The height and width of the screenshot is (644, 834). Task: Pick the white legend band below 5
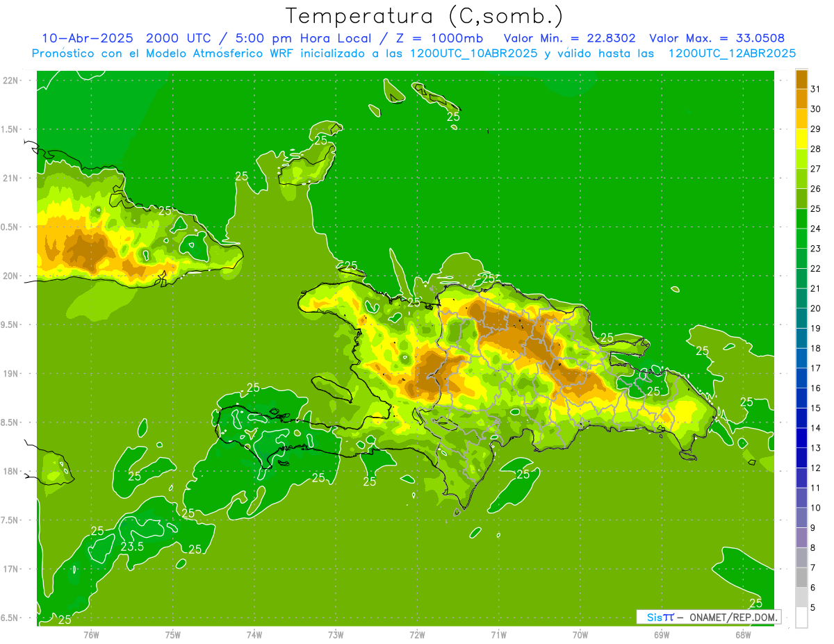801,618
